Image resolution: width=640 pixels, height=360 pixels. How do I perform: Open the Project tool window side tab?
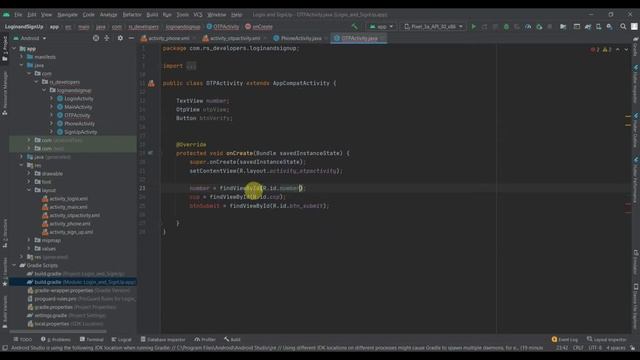click(x=4, y=49)
